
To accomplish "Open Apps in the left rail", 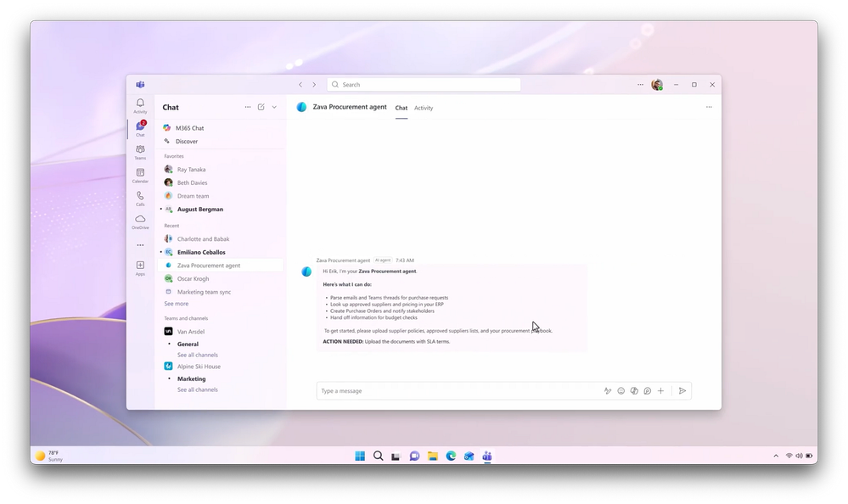I will [140, 267].
